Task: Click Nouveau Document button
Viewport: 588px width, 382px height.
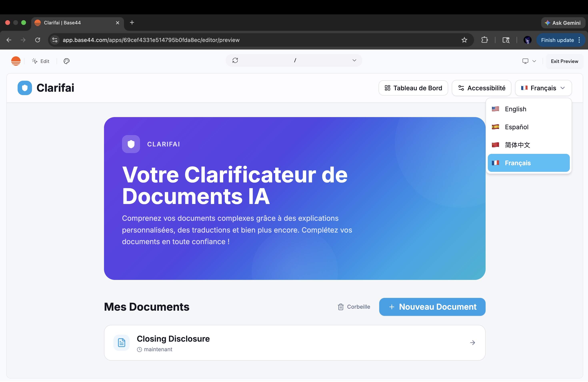Action: [x=432, y=307]
